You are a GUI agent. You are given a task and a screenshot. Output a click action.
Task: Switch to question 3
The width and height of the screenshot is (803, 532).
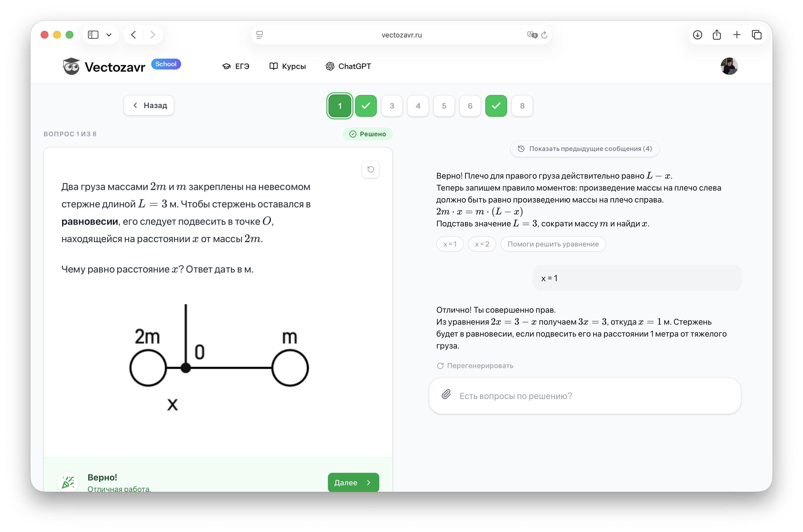coord(392,106)
